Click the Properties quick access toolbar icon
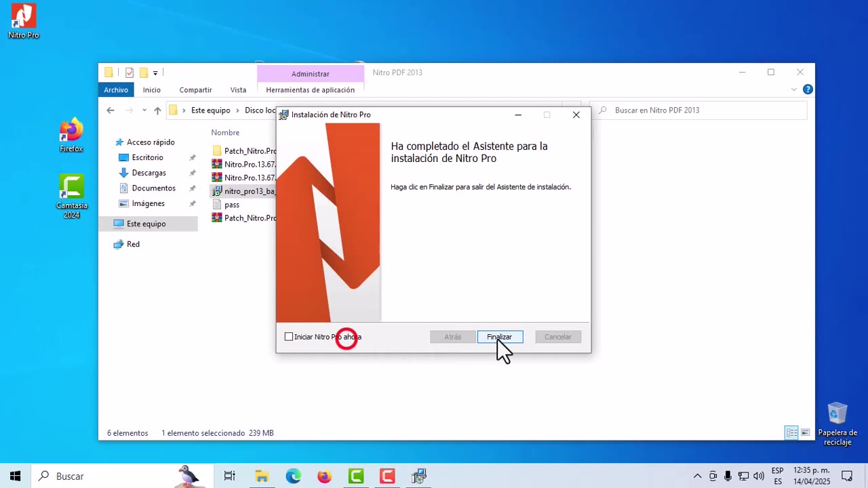Image resolution: width=868 pixels, height=488 pixels. click(x=129, y=73)
